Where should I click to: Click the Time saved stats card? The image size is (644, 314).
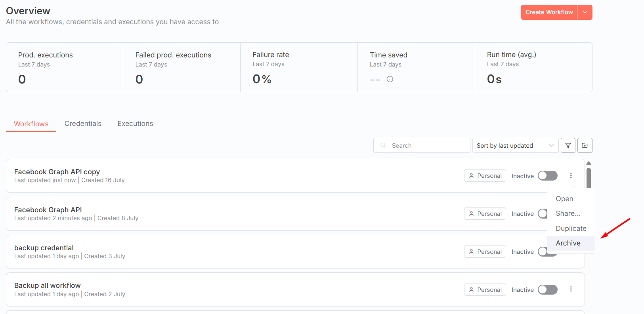[417, 67]
